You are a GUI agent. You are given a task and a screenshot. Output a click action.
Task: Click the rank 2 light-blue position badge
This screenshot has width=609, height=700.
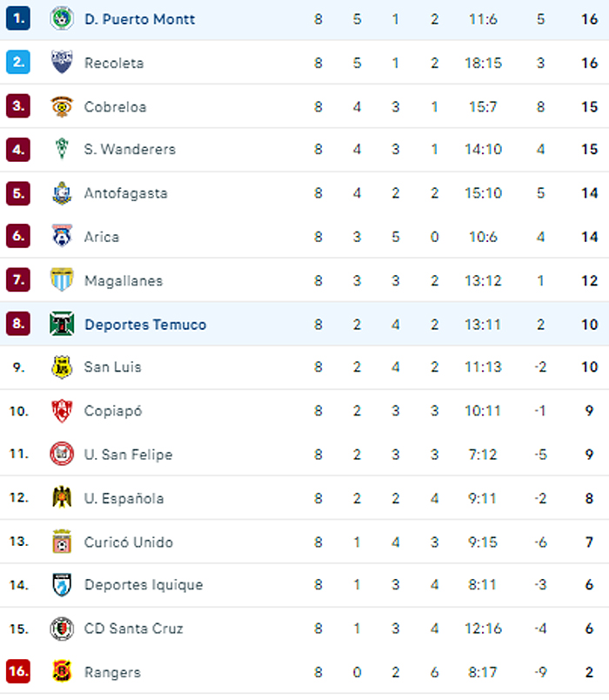pos(18,63)
